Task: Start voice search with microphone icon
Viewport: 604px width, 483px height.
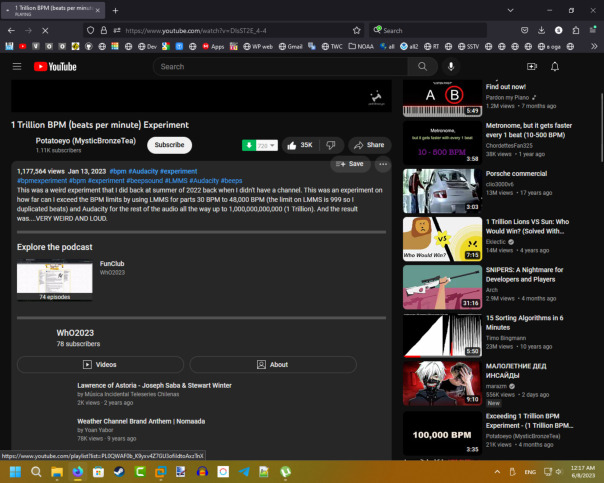Action: (x=451, y=67)
